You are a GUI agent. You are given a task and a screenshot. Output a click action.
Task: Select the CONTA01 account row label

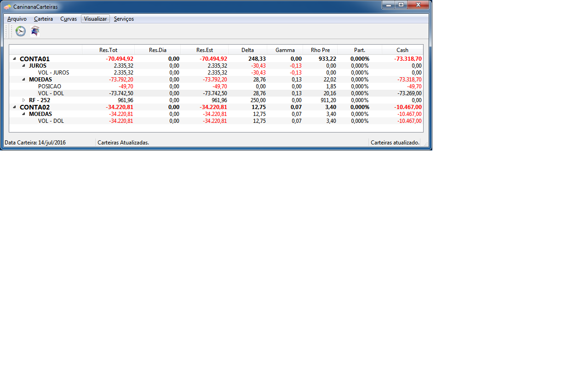click(34, 59)
